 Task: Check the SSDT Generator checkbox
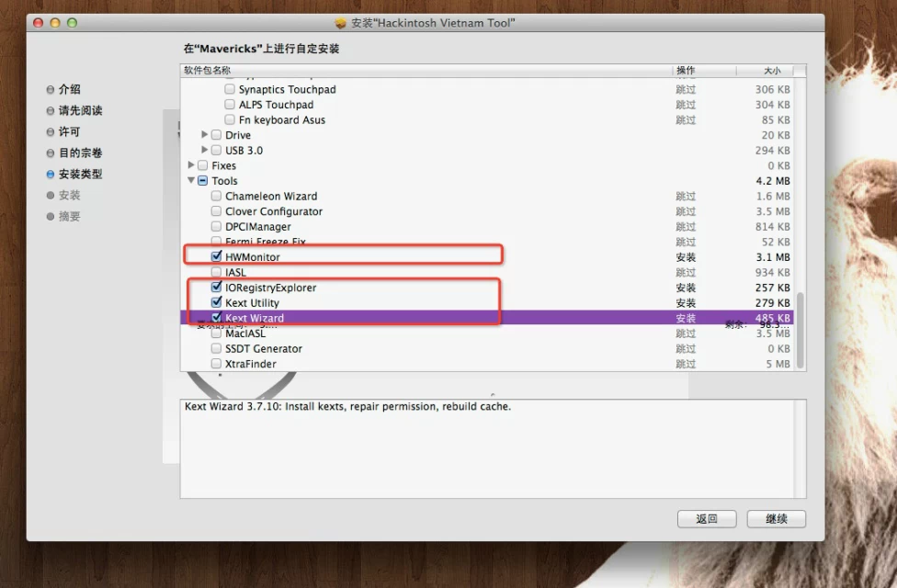pyautogui.click(x=217, y=349)
